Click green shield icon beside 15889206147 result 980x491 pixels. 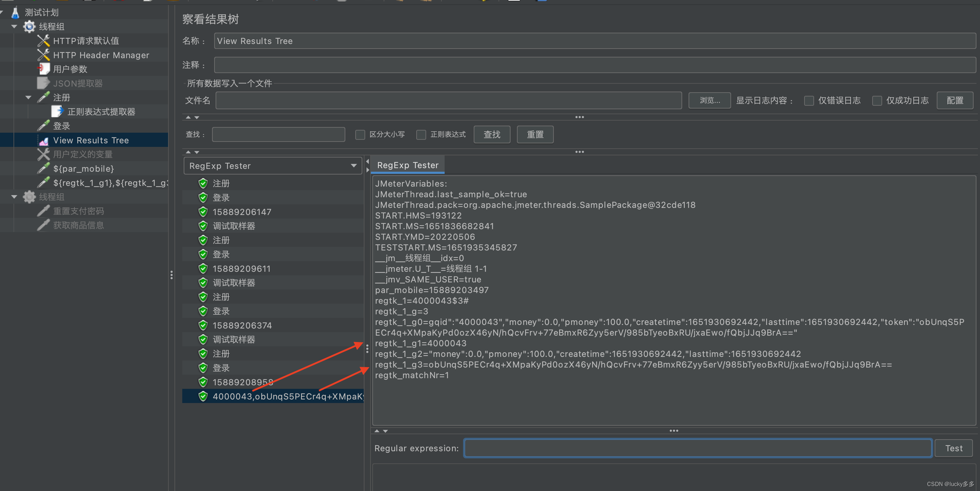(203, 212)
